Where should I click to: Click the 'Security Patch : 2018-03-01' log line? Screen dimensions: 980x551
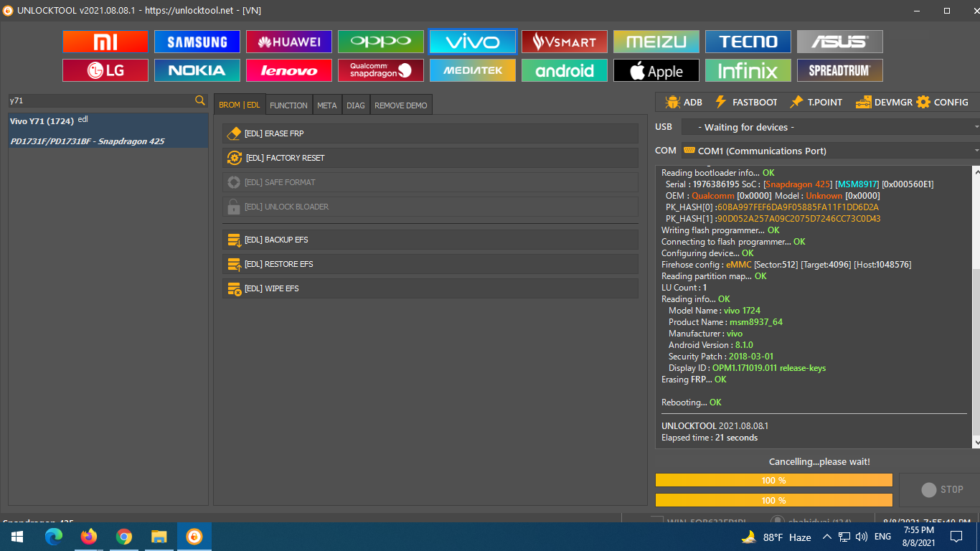[721, 357]
